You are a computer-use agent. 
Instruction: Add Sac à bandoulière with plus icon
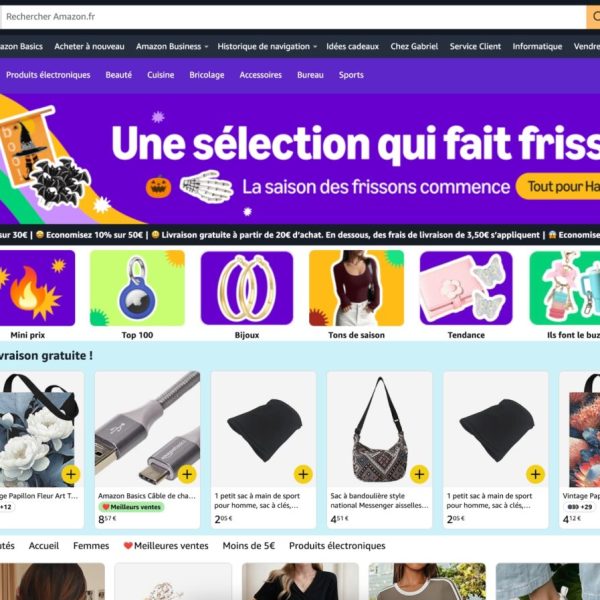419,474
